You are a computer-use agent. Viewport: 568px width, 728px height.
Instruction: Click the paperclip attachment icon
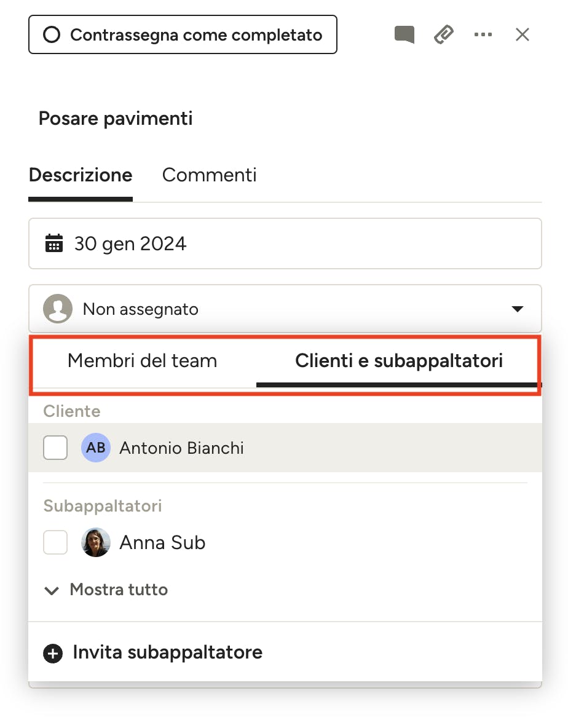click(x=444, y=34)
